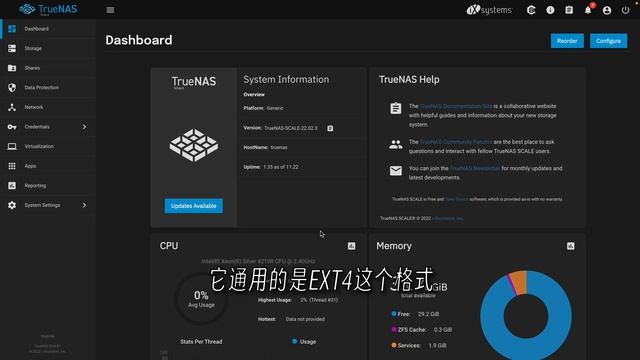Click the community people icon in Help
640x360 pixels.
396,144
